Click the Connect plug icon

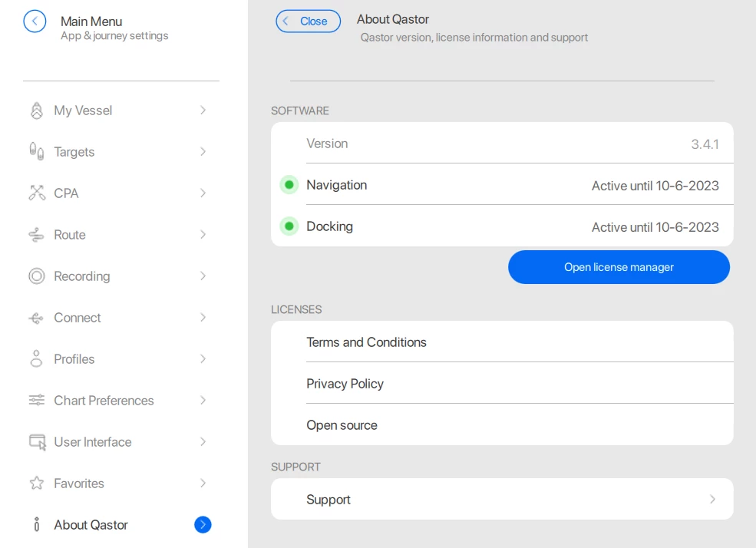pyautogui.click(x=36, y=317)
